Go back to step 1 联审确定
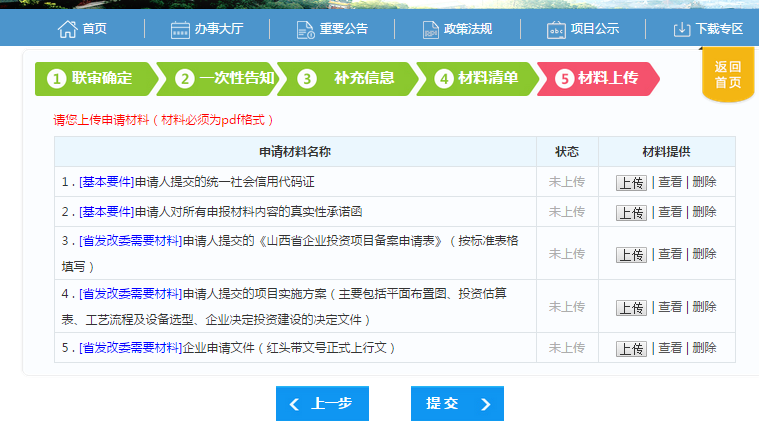Viewport: 759px width, 421px height. pyautogui.click(x=94, y=78)
